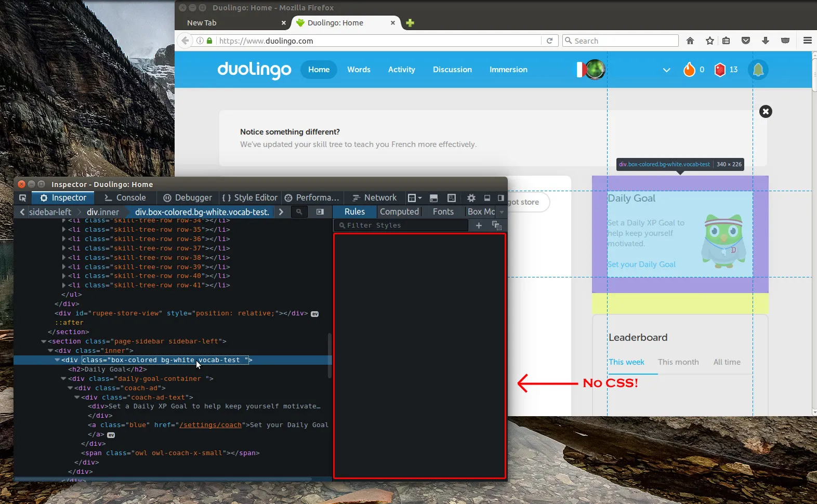This screenshot has height=504, width=817.
Task: Collapse the daily-goal-container node
Action: pyautogui.click(x=64, y=379)
